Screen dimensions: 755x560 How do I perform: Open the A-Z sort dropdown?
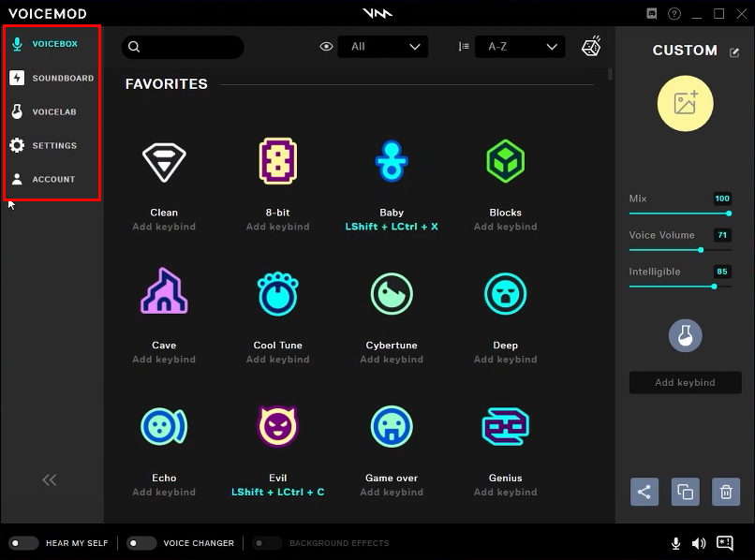pos(520,47)
